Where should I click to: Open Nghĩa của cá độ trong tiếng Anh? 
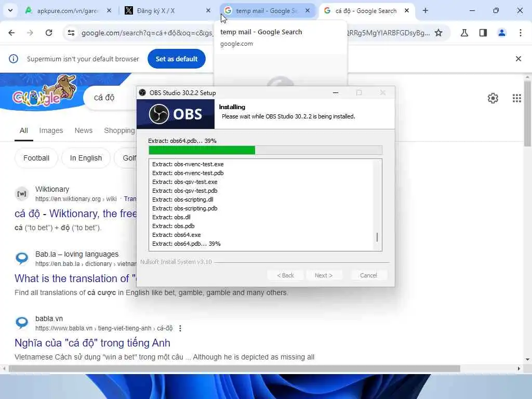click(x=92, y=343)
